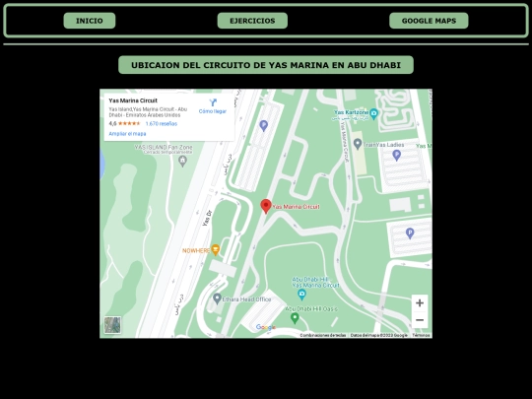Click the Yas Kartzone camera marker
Screen dimensions: 532x399
[373, 114]
